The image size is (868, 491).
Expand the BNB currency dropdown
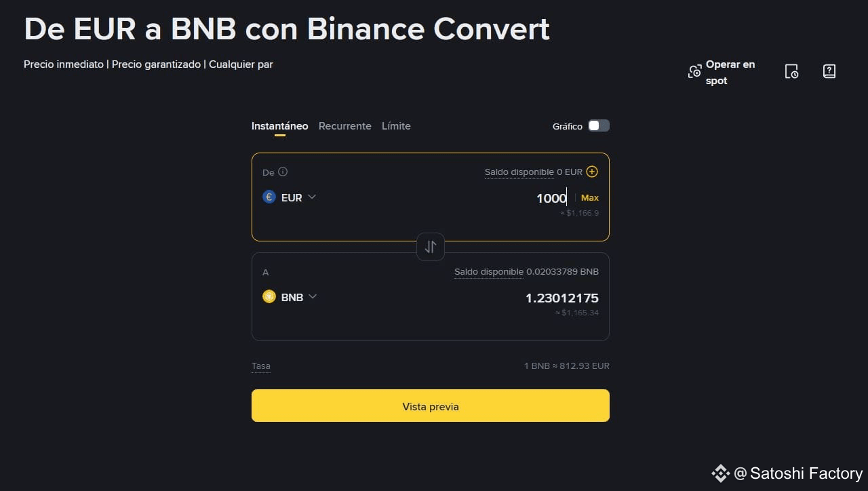[313, 297]
